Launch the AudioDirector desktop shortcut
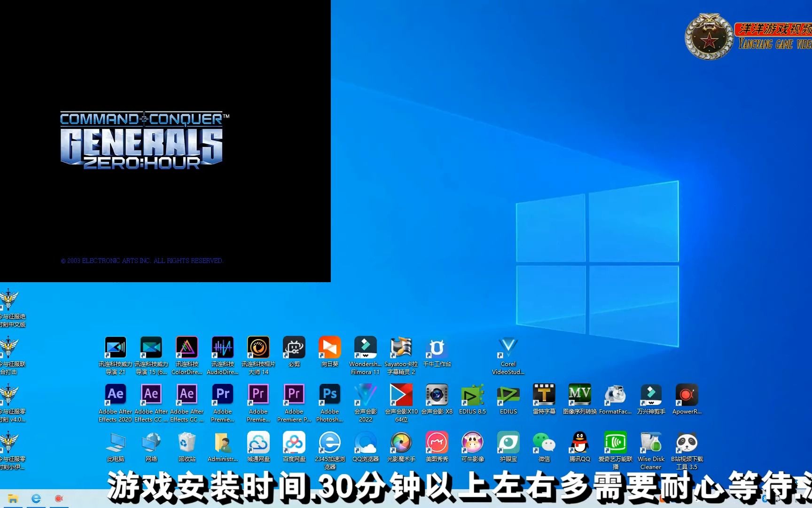Screen dimensions: 812x508 [x=223, y=356]
